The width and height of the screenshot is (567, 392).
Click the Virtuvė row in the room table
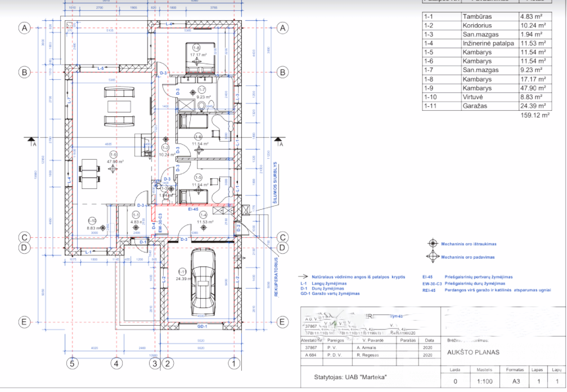(487, 97)
